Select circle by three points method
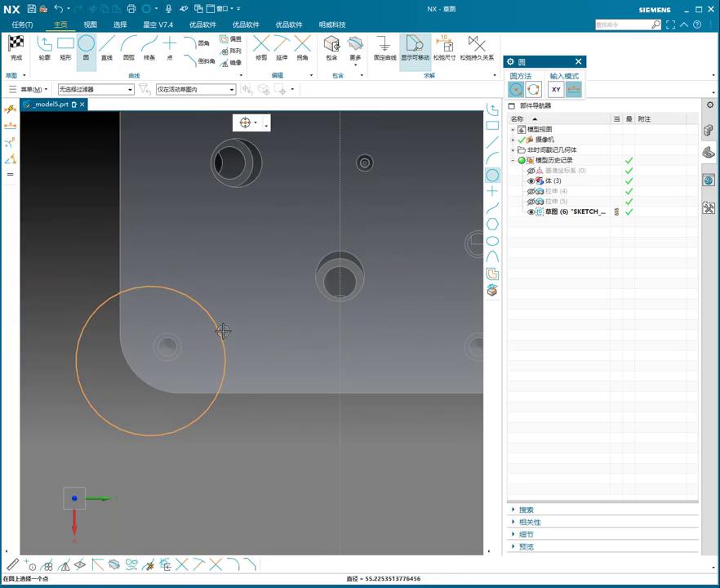Viewport: 720px width, 588px height. 533,90
